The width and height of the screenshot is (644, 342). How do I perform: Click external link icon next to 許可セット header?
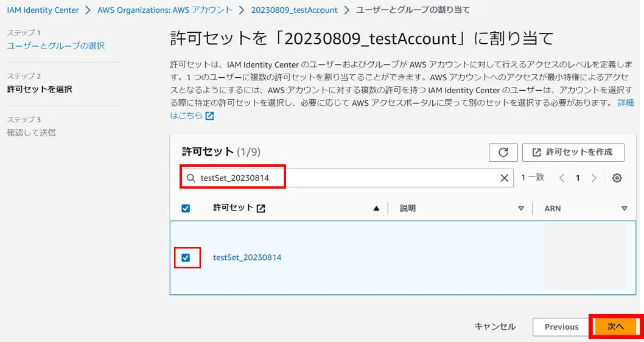pyautogui.click(x=261, y=208)
